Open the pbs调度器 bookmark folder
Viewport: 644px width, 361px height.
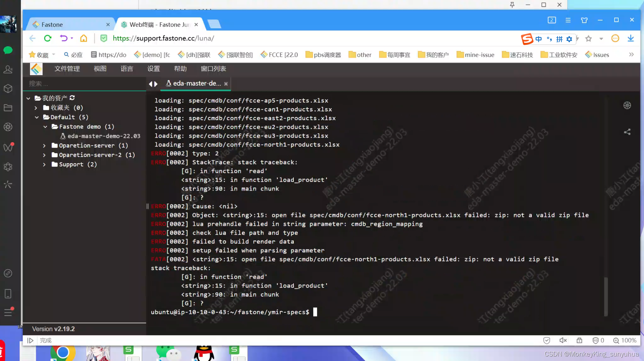click(x=323, y=55)
